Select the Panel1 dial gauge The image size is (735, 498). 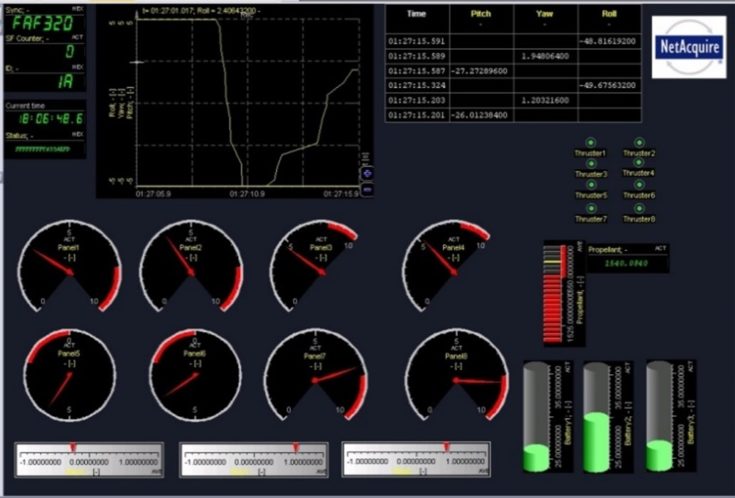[x=70, y=266]
